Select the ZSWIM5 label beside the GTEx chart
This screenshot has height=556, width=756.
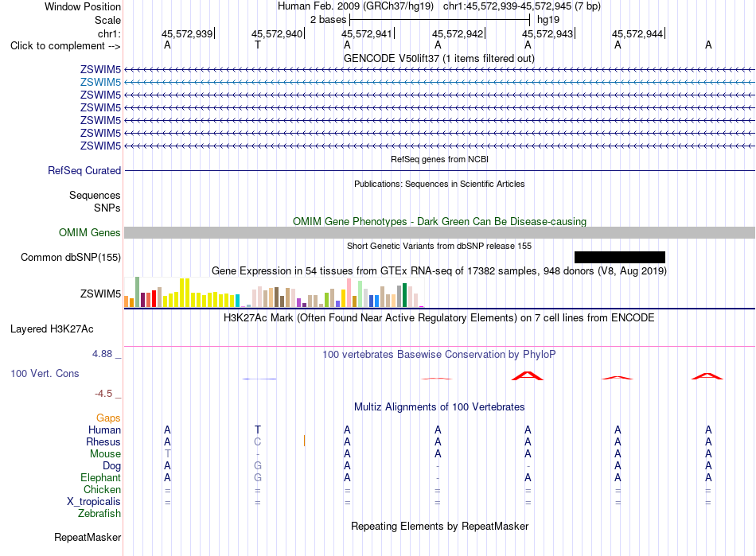tap(100, 294)
